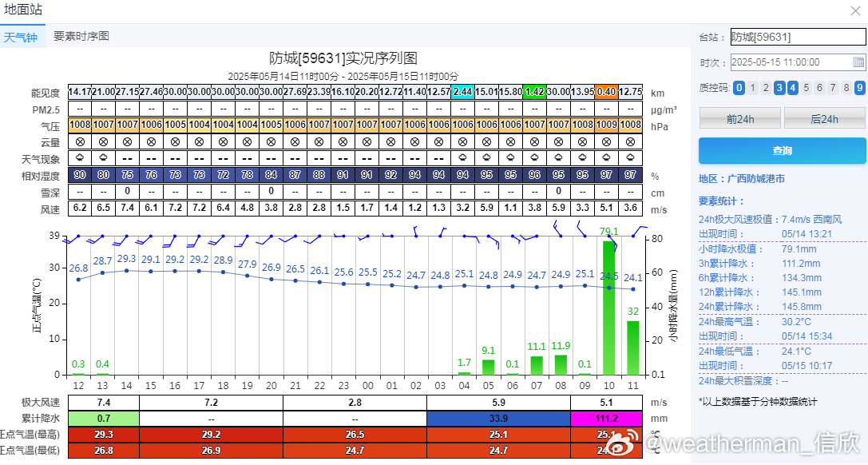This screenshot has height=465, width=868.
Task: Click the 24h最高气温 30.2°C statistic
Action: click(x=755, y=322)
